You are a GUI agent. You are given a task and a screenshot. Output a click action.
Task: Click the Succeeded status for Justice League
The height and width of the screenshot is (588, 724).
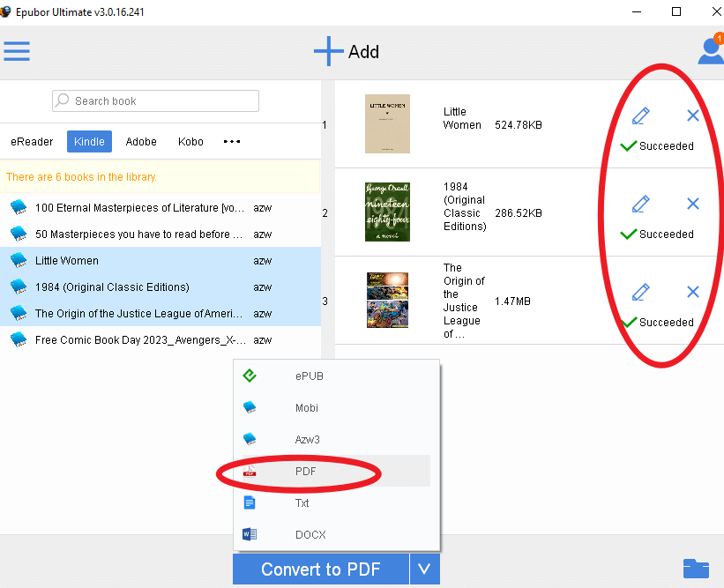[x=657, y=322]
